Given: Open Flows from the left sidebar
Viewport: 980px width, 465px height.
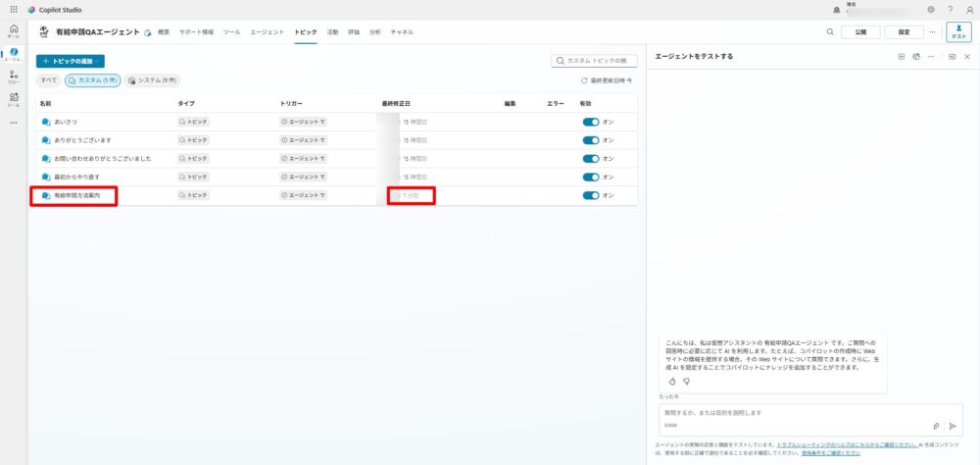Looking at the screenshot, I should (x=13, y=77).
